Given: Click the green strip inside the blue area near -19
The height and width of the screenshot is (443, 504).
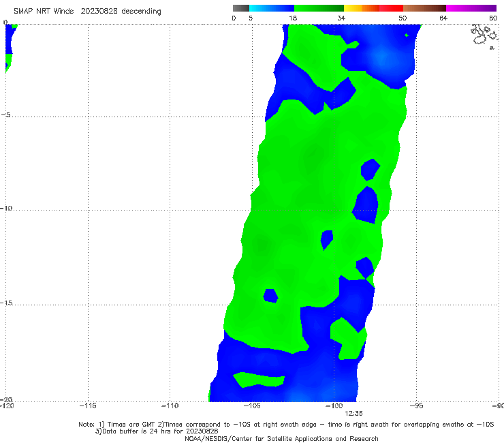Looking at the screenshot, I should pos(259,380).
